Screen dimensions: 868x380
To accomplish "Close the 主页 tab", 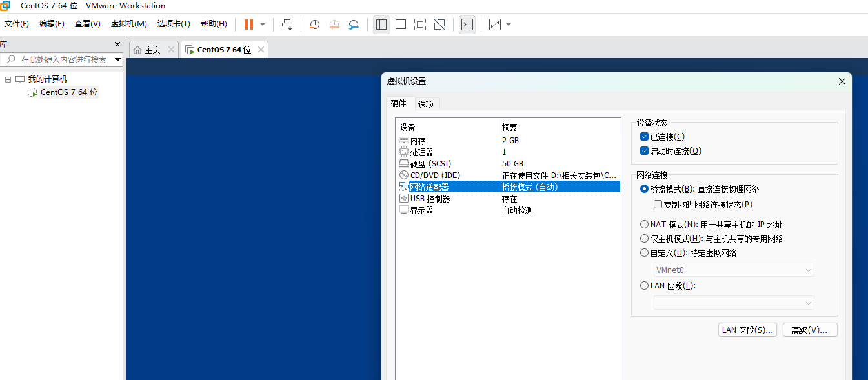I will 171,50.
